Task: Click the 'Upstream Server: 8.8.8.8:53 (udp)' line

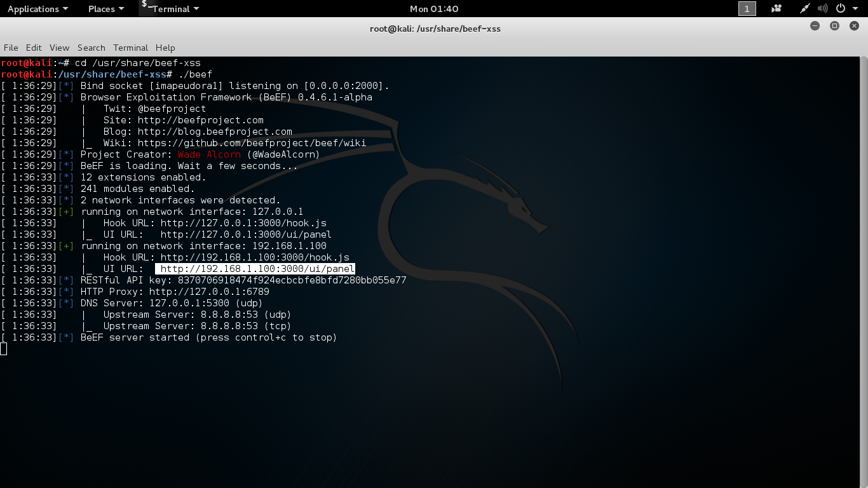Action: 198,315
